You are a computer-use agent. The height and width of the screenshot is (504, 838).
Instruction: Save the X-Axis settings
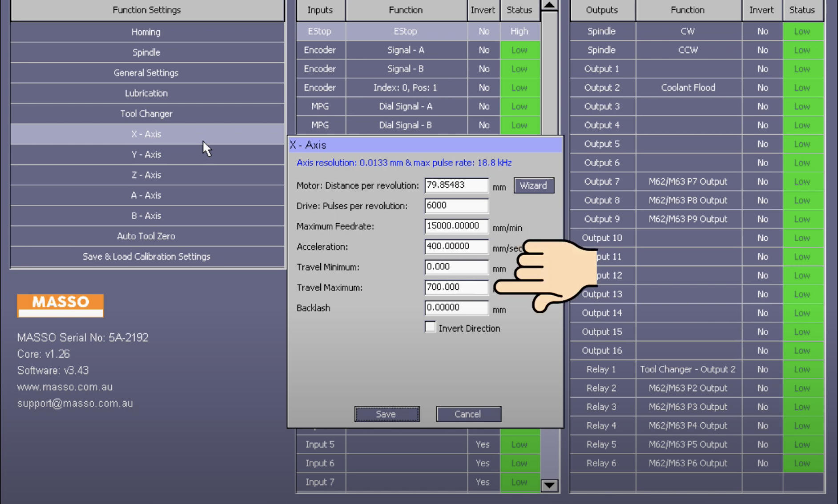(x=386, y=414)
